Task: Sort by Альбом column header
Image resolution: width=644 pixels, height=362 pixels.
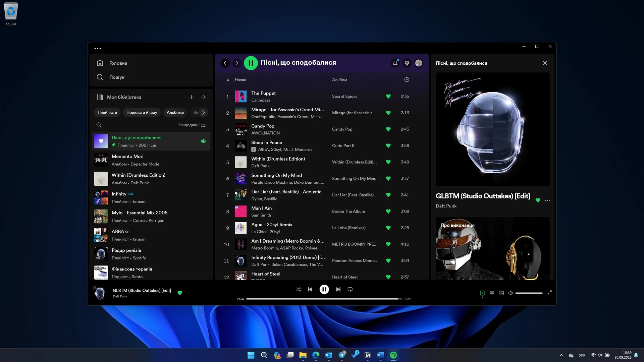Action: coord(339,80)
